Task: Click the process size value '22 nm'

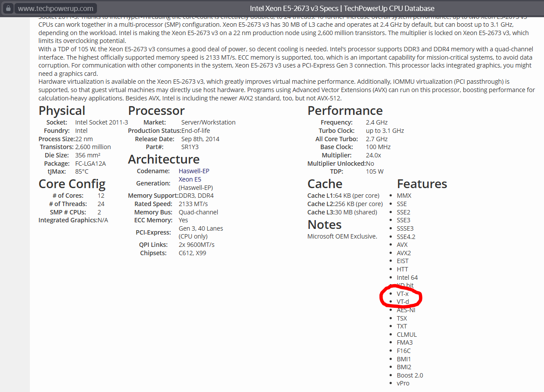Action: point(84,139)
